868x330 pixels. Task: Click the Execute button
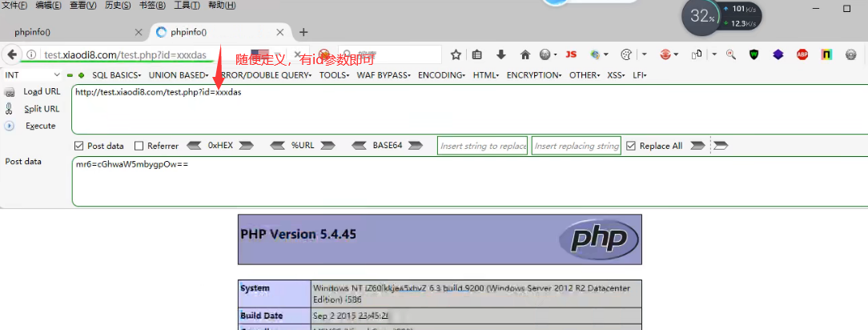tap(40, 127)
